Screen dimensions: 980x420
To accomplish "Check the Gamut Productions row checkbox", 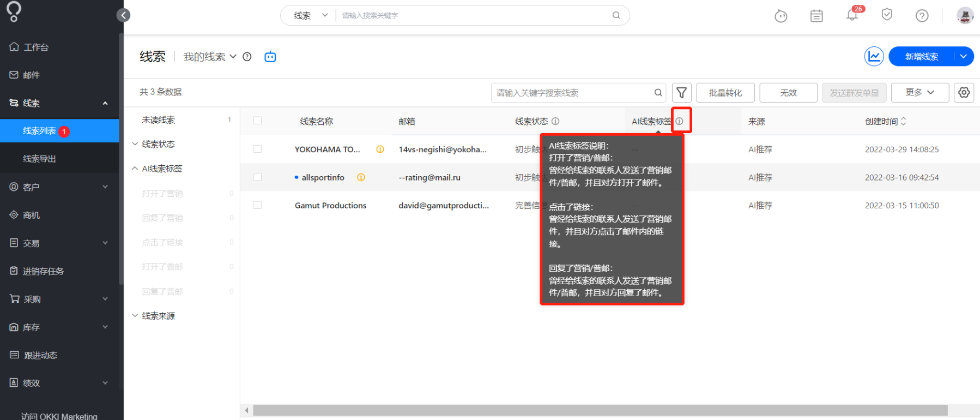I will click(257, 205).
